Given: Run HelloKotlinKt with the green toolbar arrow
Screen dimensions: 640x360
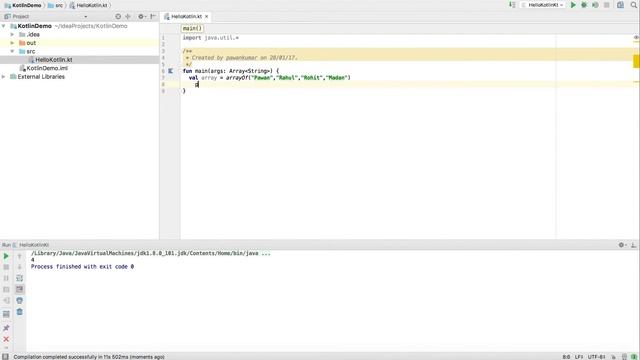Looking at the screenshot, I should pyautogui.click(x=573, y=5).
